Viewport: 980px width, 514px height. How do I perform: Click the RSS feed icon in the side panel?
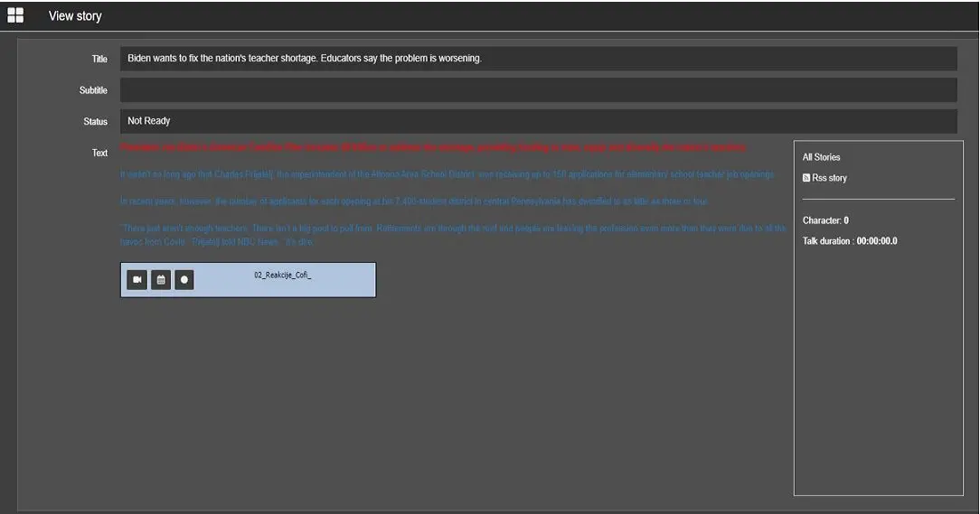(806, 178)
